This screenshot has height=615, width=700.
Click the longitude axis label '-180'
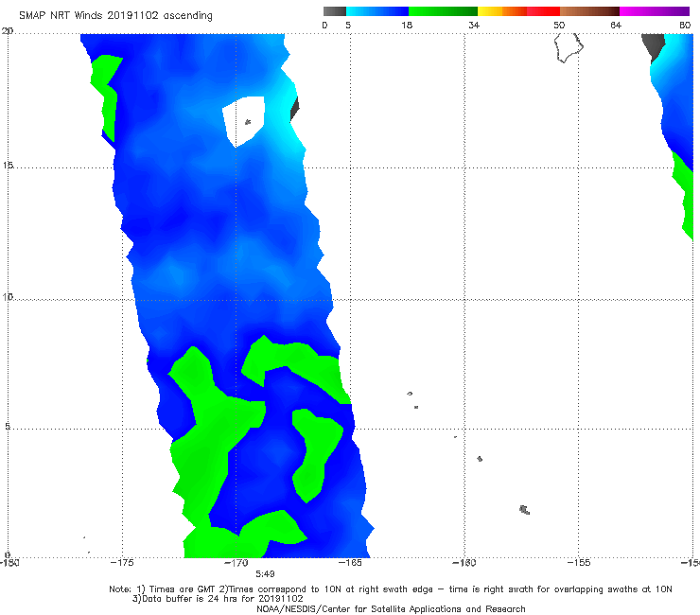pyautogui.click(x=9, y=563)
